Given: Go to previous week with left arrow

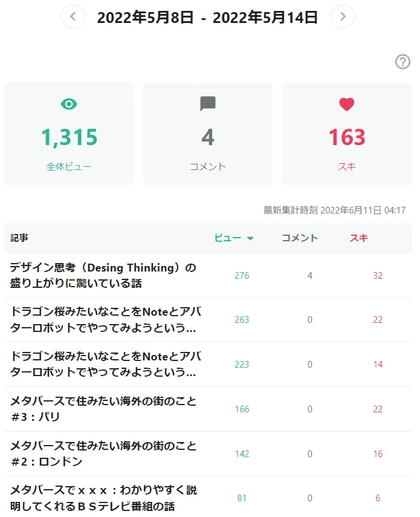Looking at the screenshot, I should (73, 16).
